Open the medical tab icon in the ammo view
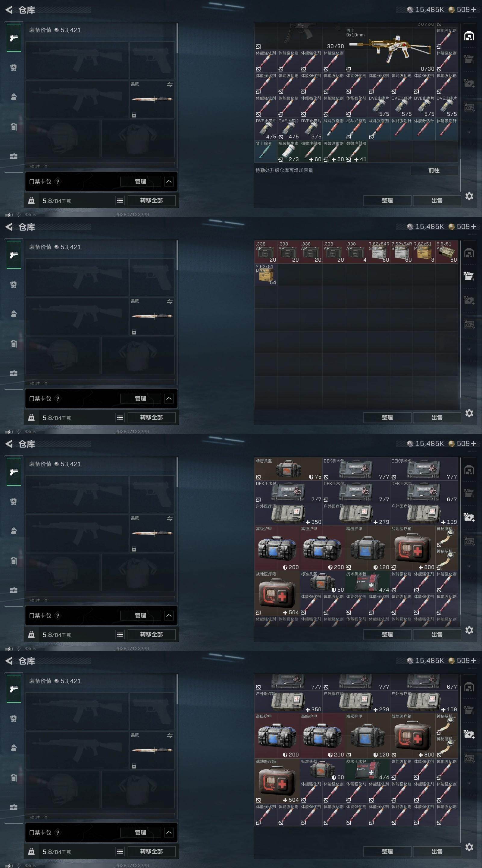 pyautogui.click(x=469, y=300)
